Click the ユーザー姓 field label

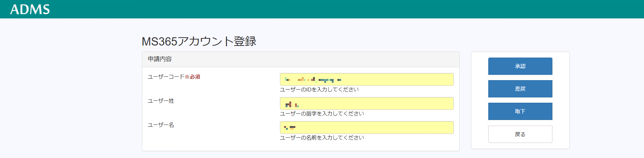pyautogui.click(x=161, y=101)
